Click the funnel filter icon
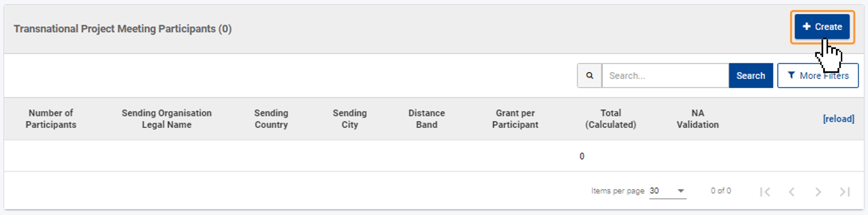The image size is (868, 215). 791,75
